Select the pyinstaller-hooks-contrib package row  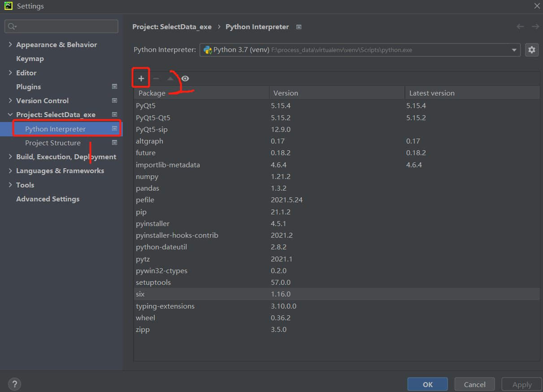(337, 235)
